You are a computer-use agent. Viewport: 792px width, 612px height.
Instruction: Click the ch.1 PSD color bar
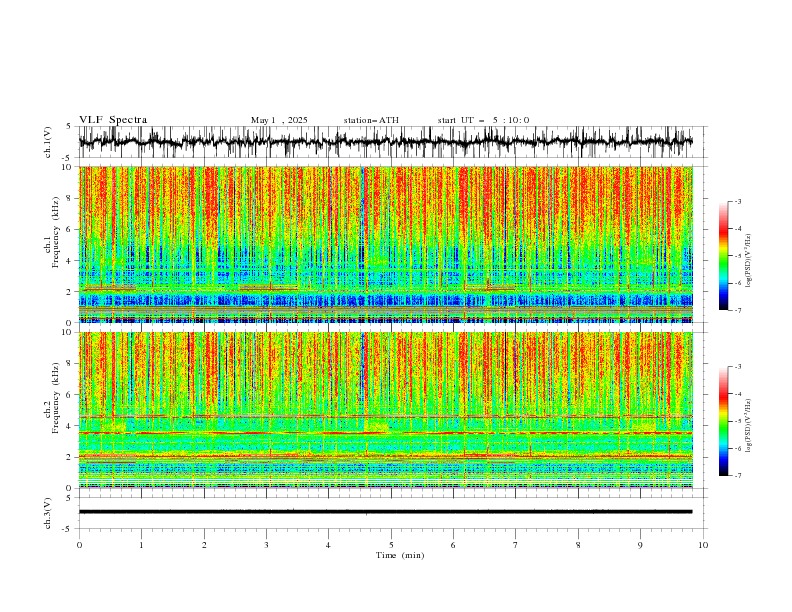point(723,256)
